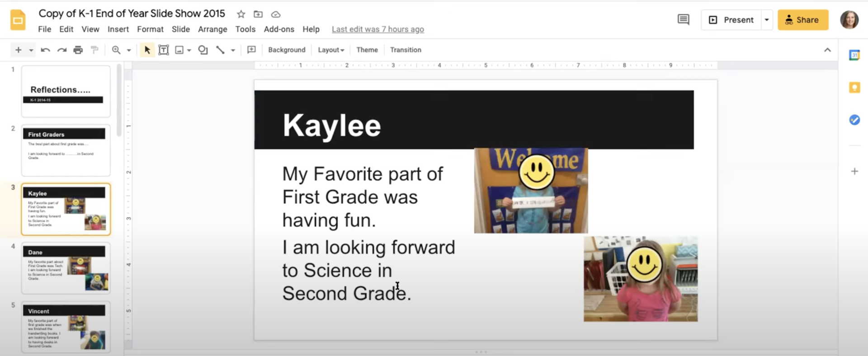Select the Dane slide thumbnail

coord(66,268)
